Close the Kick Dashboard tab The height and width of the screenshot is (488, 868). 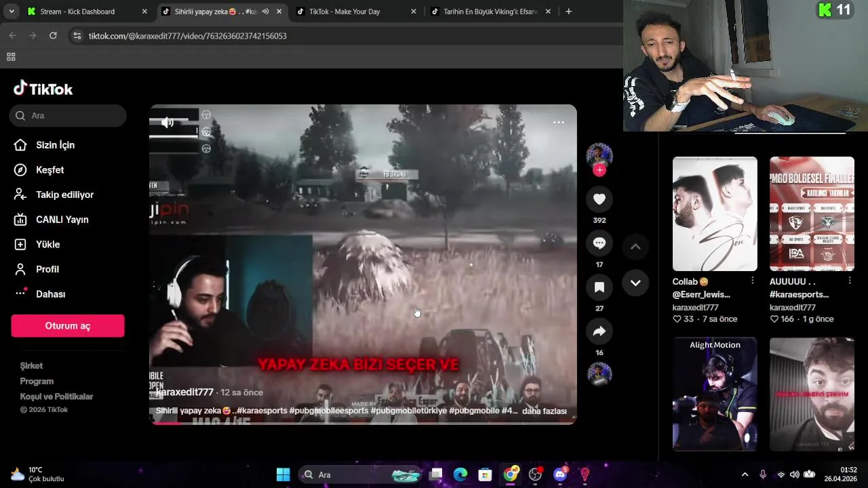pyautogui.click(x=144, y=12)
